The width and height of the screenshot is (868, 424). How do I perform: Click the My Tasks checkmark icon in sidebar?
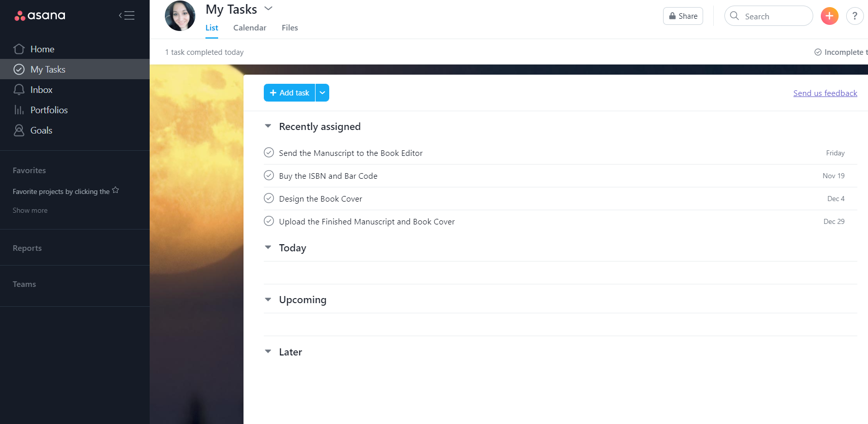[x=19, y=69]
